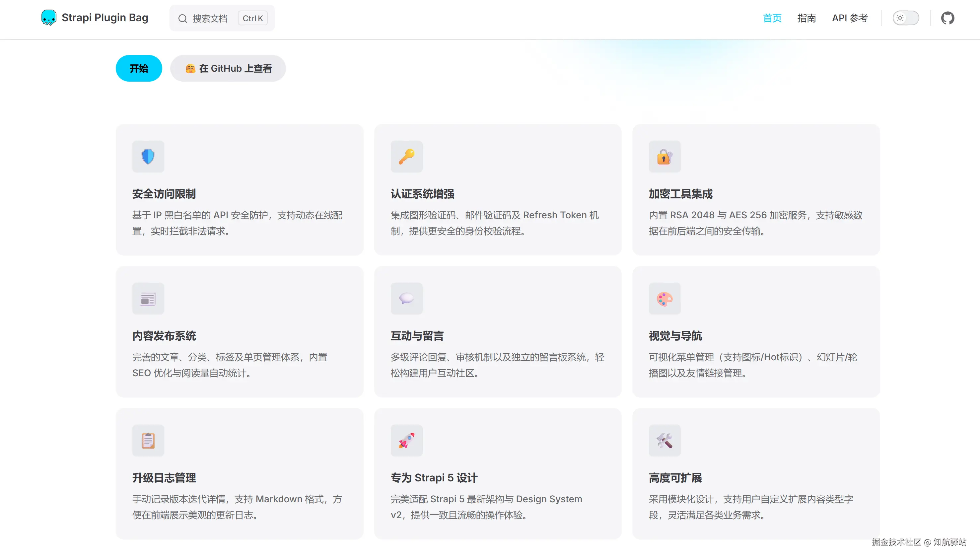This screenshot has width=980, height=560.
Task: Click the hammer and wrench extensibility icon
Action: 664,441
